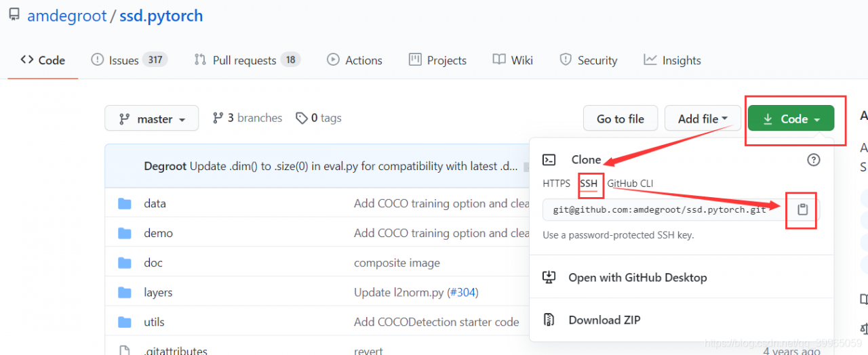Open the master branch dropdown
The height and width of the screenshot is (355, 868).
tap(152, 119)
